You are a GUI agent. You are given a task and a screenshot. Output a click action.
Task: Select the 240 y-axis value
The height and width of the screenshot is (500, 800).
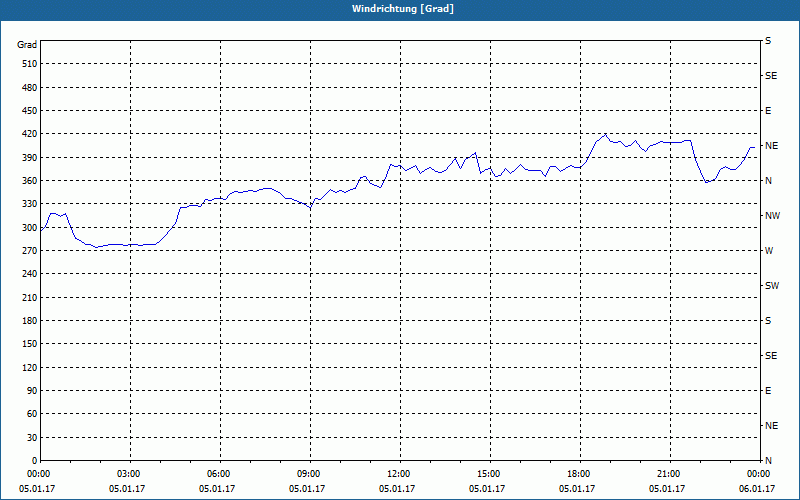click(x=30, y=274)
